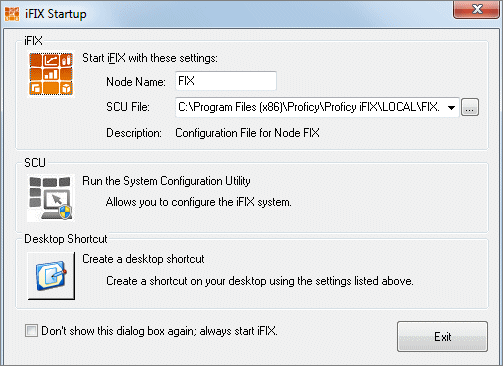Click the 'iFIX Startup' window title text

coord(56,14)
